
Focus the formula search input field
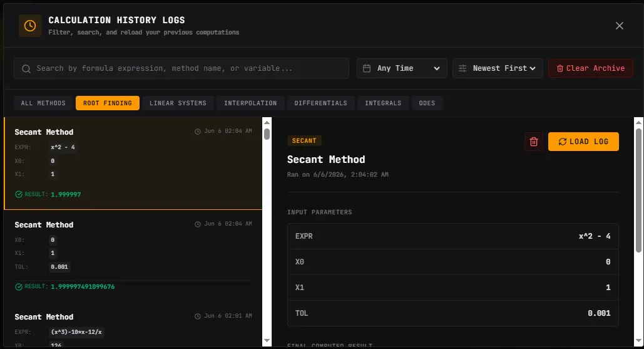[181, 68]
